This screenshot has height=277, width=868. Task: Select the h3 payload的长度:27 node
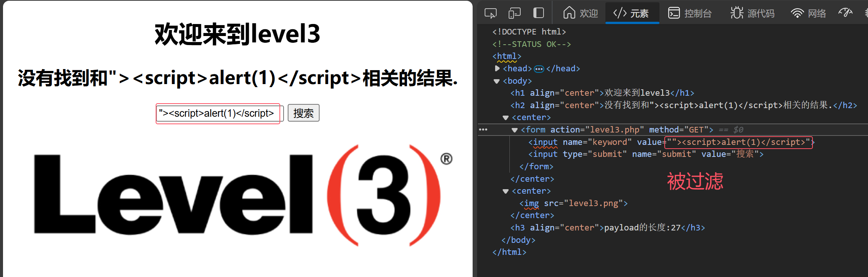[x=608, y=227]
